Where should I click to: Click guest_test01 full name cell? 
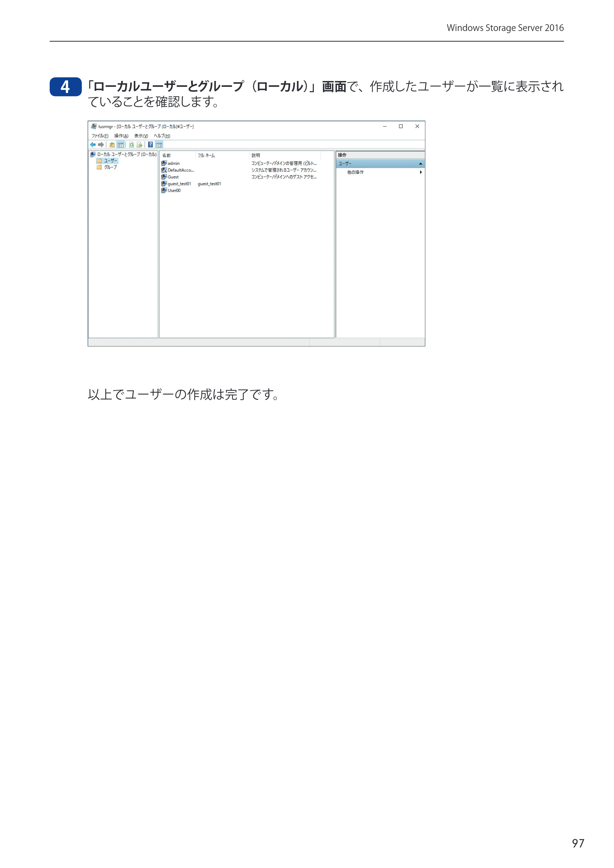[210, 184]
